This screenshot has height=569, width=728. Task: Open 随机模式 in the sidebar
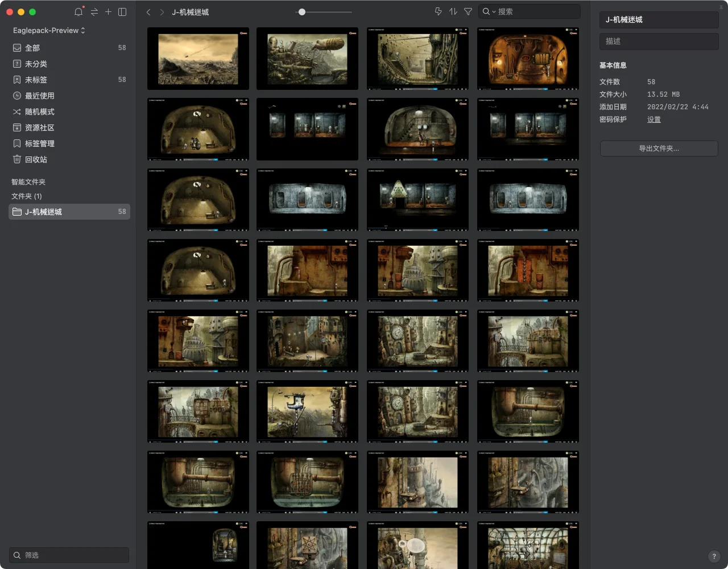coord(69,112)
